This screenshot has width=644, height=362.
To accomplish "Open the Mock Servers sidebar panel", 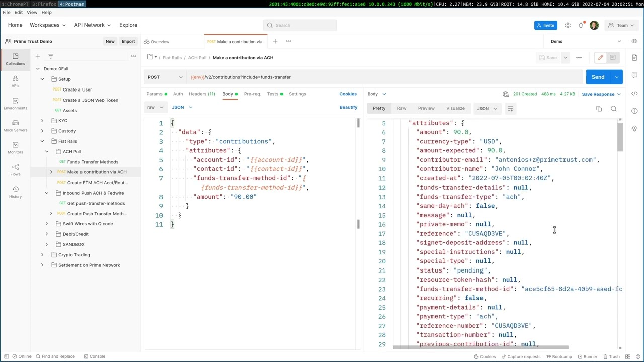I will 15,126.
